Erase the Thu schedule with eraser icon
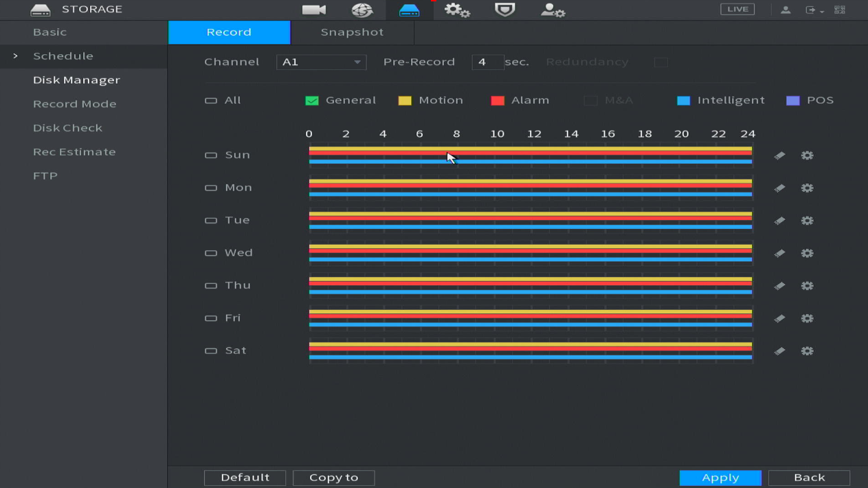 pos(779,286)
